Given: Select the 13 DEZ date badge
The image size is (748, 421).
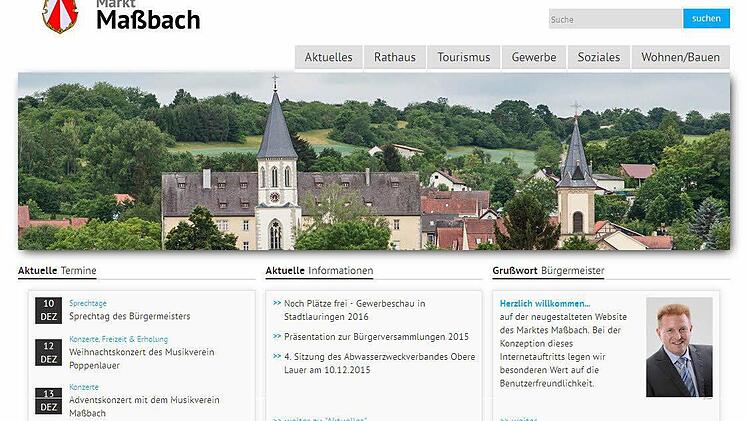Looking at the screenshot, I should pos(48,400).
